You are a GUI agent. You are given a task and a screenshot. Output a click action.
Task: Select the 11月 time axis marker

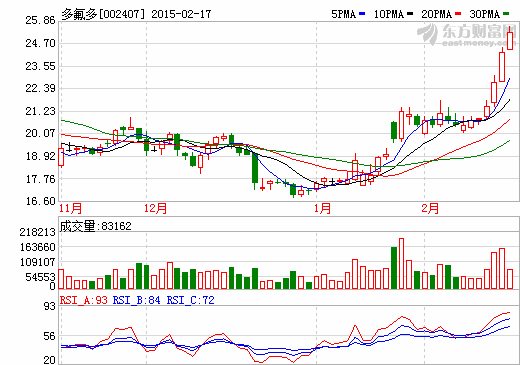point(70,208)
